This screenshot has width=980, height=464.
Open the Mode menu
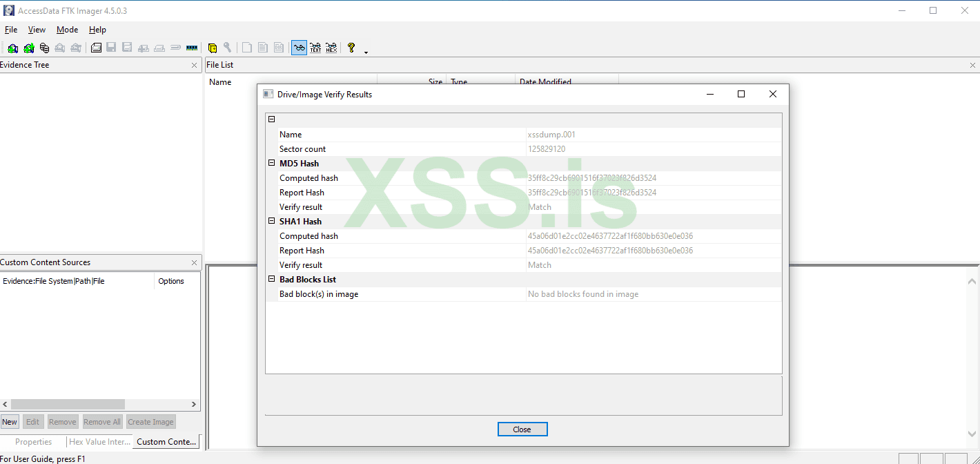[x=67, y=30]
